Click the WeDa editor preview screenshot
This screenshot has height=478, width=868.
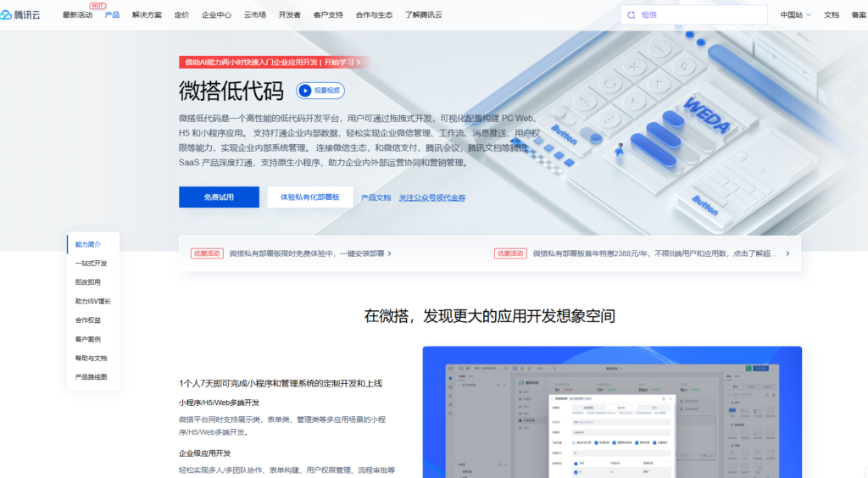point(612,412)
